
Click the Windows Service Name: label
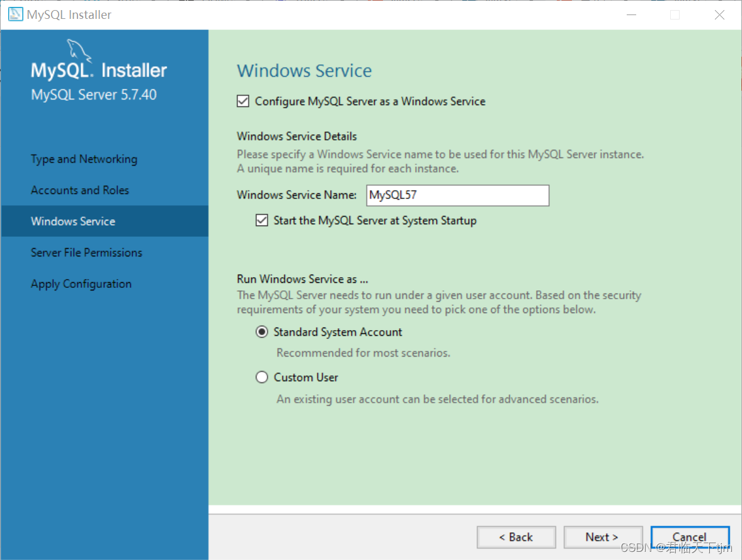point(297,195)
